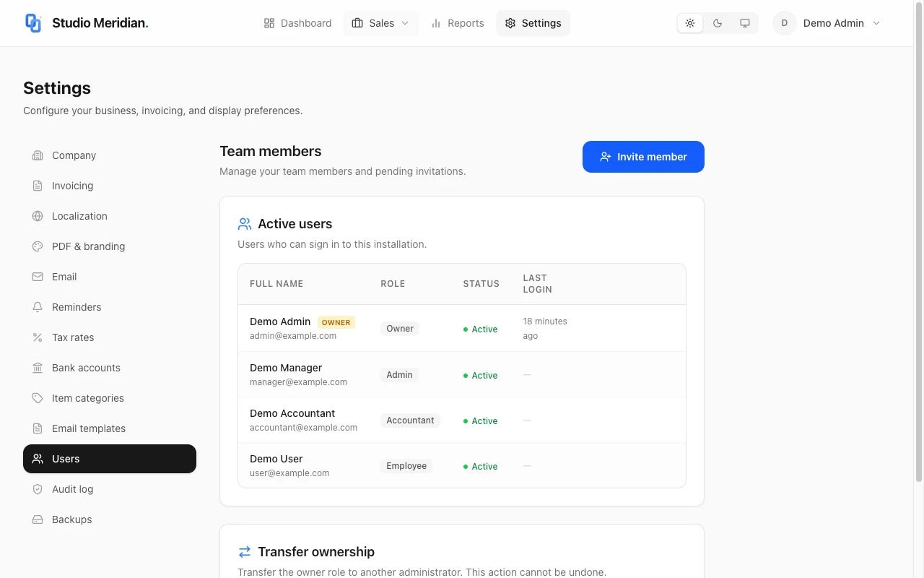
Task: Switch to light theme sun icon
Action: 690,23
